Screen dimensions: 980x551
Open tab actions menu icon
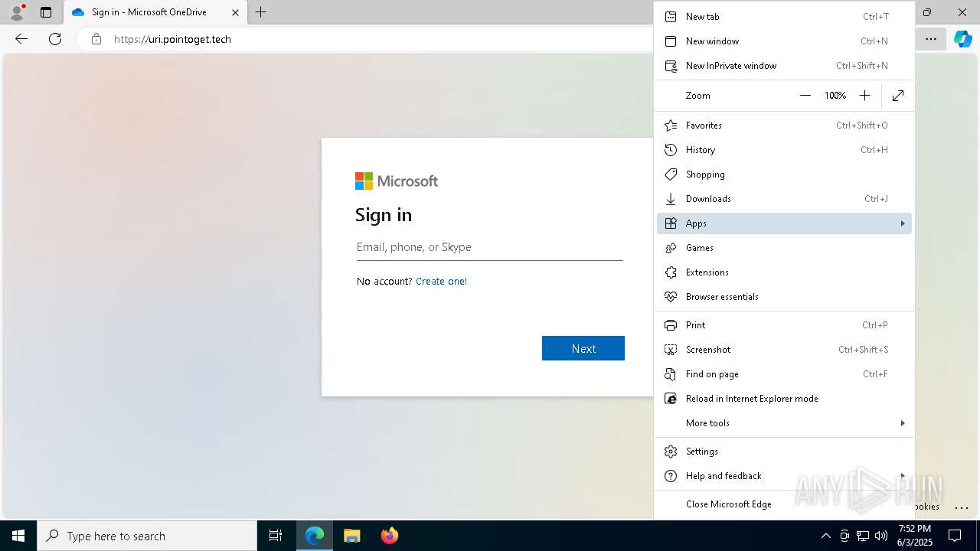click(x=46, y=12)
